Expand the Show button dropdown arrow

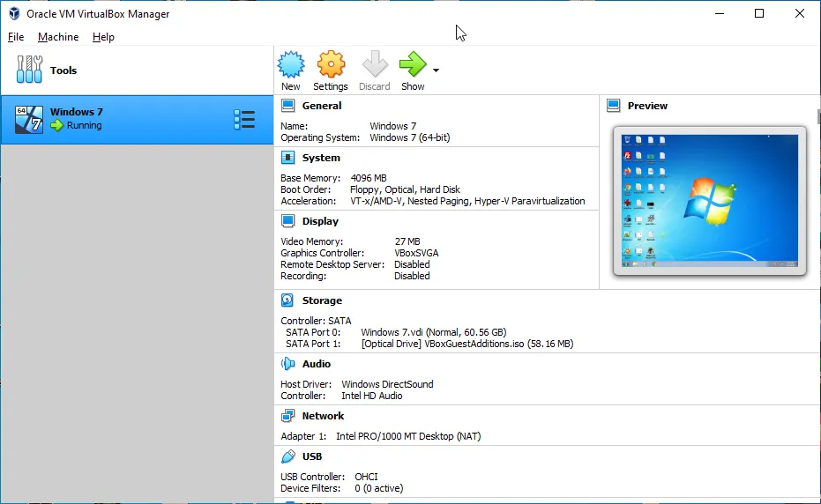click(436, 70)
